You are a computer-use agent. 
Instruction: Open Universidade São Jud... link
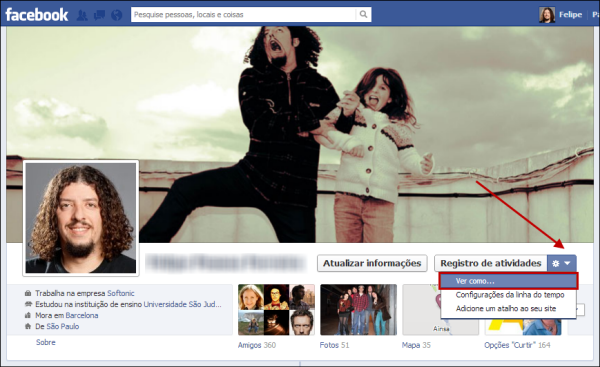(182, 304)
